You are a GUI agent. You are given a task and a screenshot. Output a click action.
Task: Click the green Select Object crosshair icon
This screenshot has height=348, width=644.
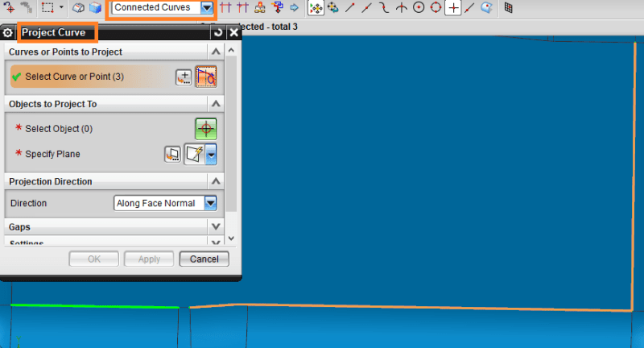[206, 129]
